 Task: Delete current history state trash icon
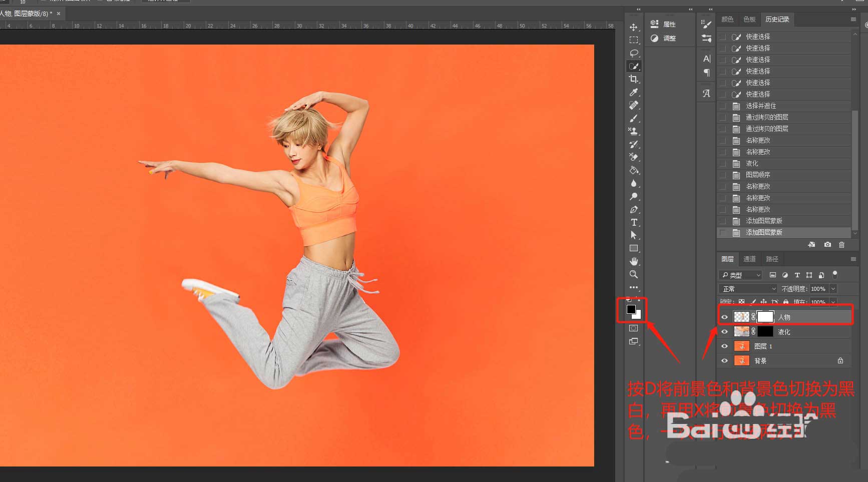pos(841,245)
